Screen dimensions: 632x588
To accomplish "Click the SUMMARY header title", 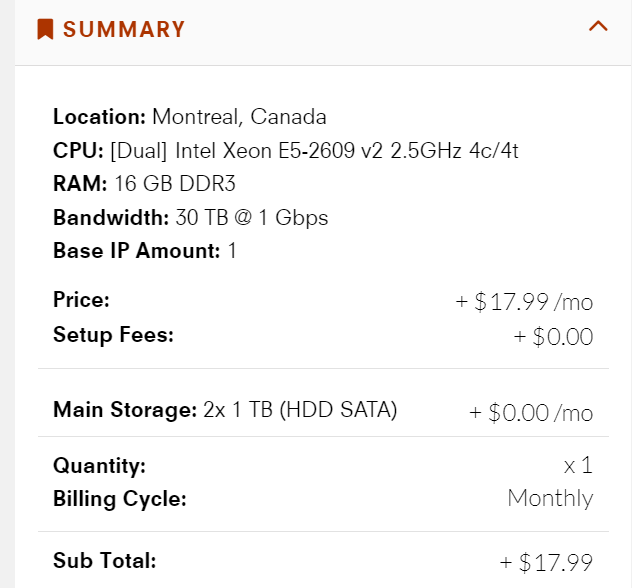I will click(x=124, y=29).
